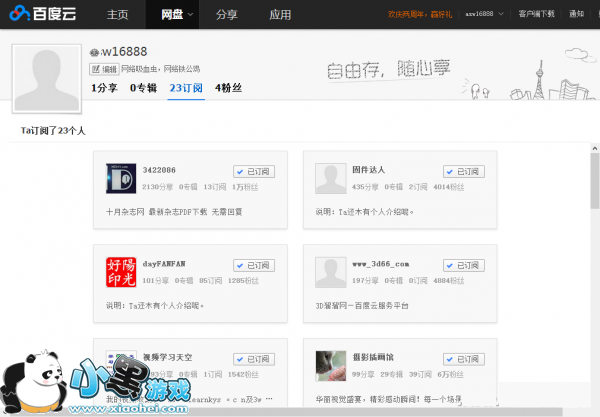The width and height of the screenshot is (600, 417).
Task: Open user name 固件达人
Action: pos(368,169)
